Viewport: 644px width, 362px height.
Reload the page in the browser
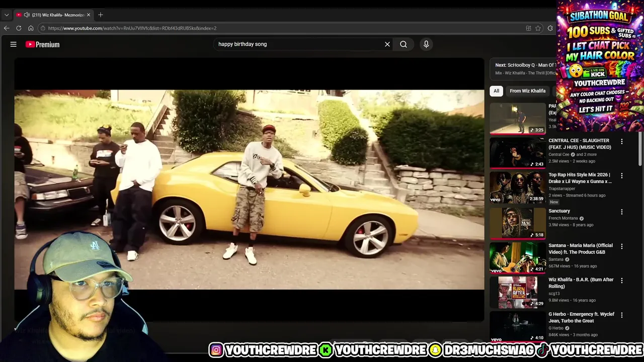coord(19,28)
